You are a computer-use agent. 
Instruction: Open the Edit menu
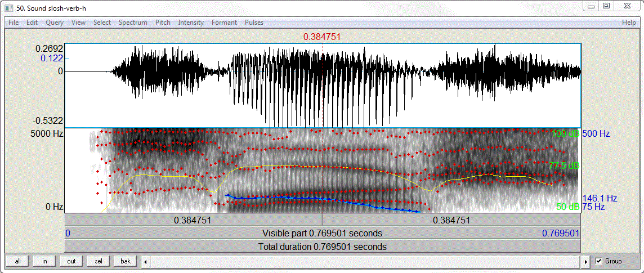32,23
